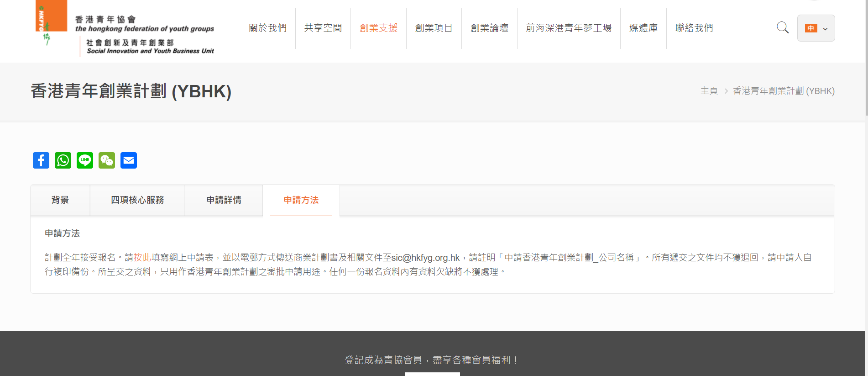This screenshot has height=376, width=868.
Task: Share page via WhatsApp icon
Action: tap(63, 160)
